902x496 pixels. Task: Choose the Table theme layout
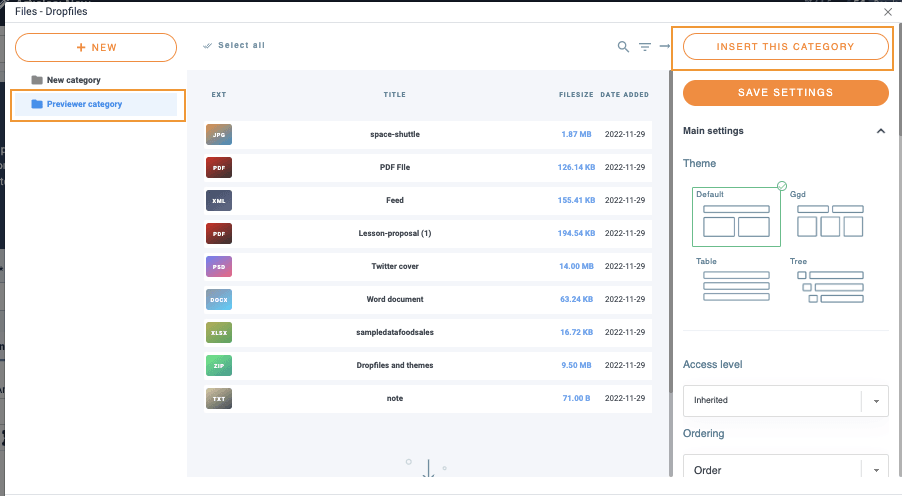click(736, 281)
